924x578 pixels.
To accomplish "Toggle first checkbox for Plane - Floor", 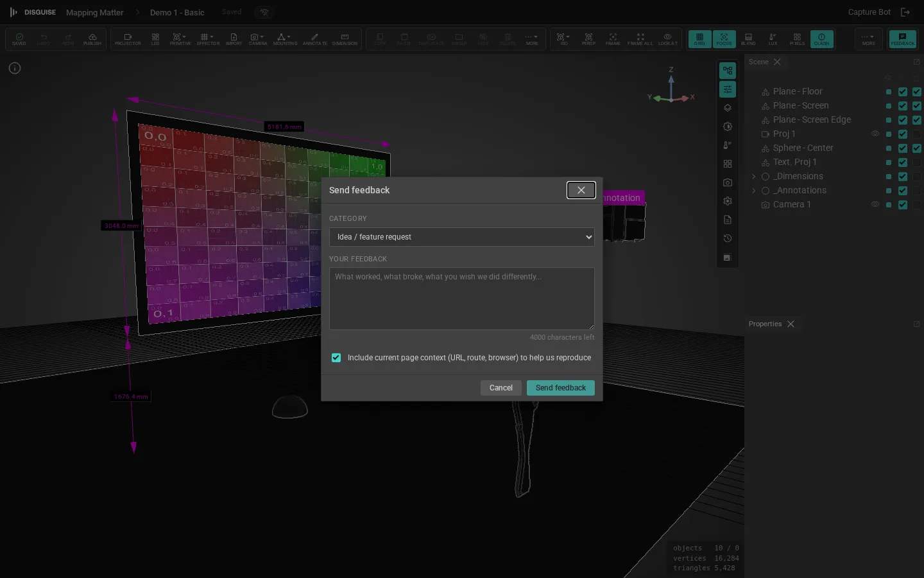I will point(903,92).
